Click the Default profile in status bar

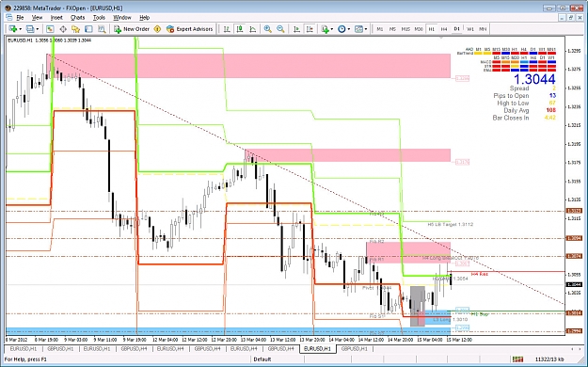pyautogui.click(x=262, y=359)
